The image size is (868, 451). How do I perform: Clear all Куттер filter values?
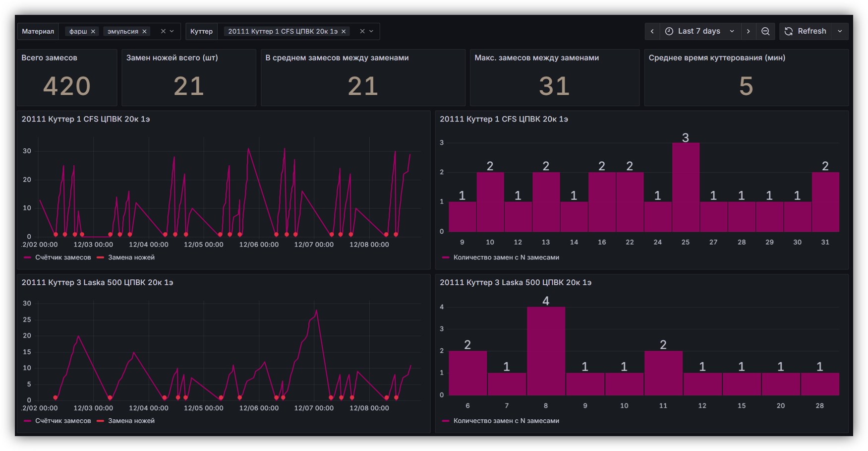(362, 31)
